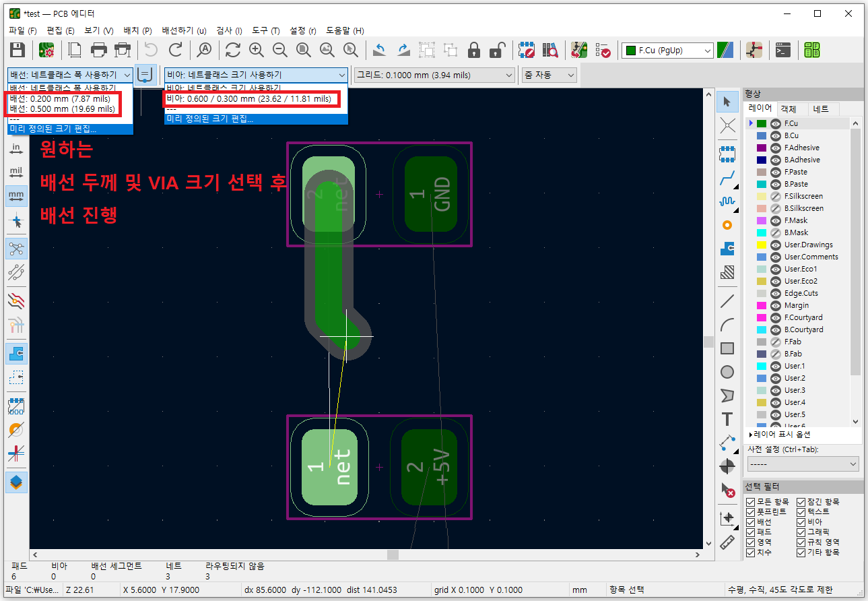Click the Redo arrow icon
The width and height of the screenshot is (868, 601).
[x=175, y=49]
